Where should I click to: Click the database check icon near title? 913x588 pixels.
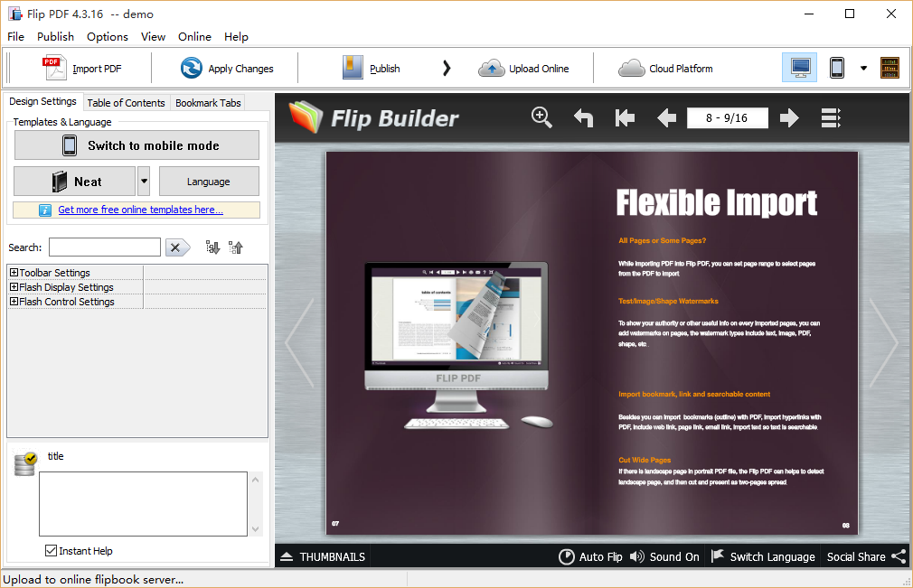[x=25, y=463]
